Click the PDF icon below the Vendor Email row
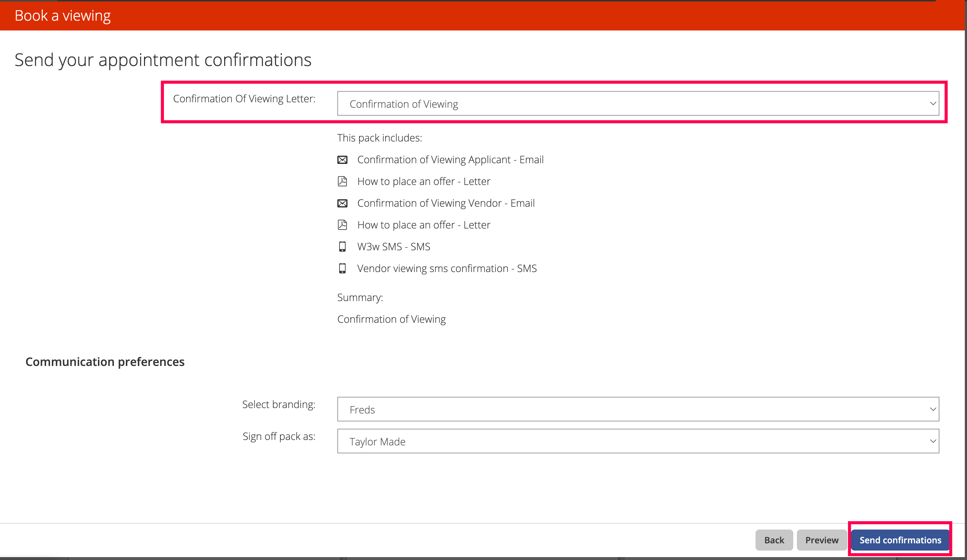Image resolution: width=967 pixels, height=560 pixels. pyautogui.click(x=342, y=225)
